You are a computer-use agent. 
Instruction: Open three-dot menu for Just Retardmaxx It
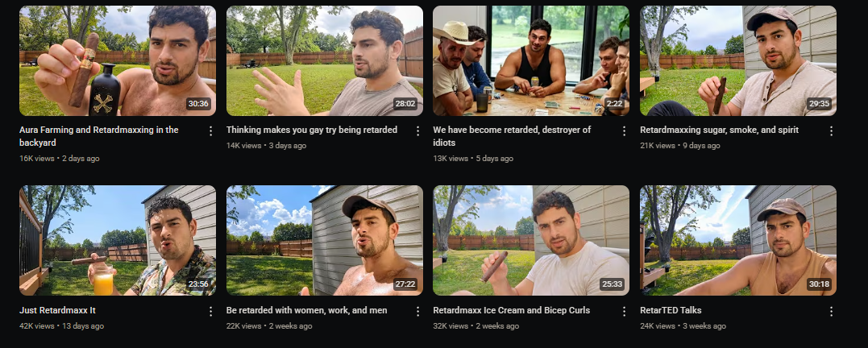(210, 312)
